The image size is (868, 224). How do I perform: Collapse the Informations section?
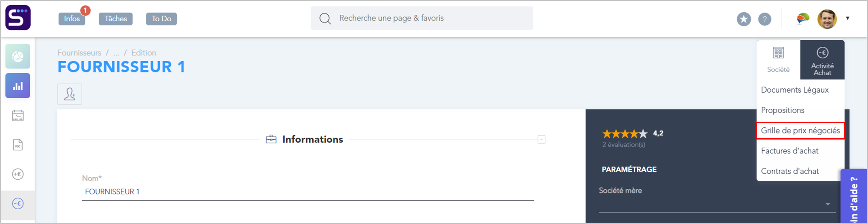click(x=541, y=140)
